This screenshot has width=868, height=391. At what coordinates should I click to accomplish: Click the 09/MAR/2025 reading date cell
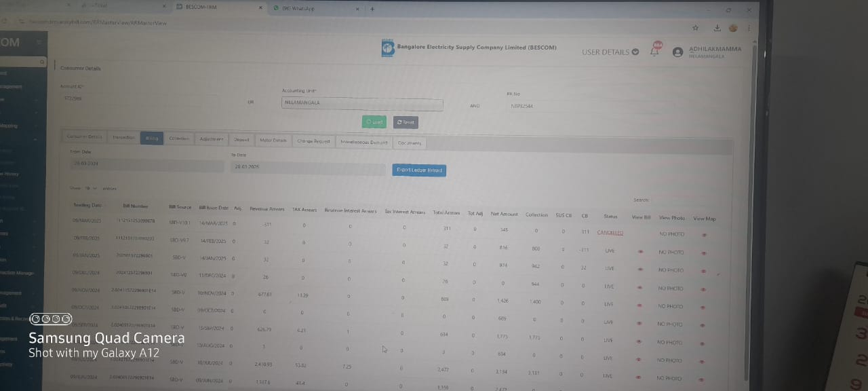(x=86, y=221)
